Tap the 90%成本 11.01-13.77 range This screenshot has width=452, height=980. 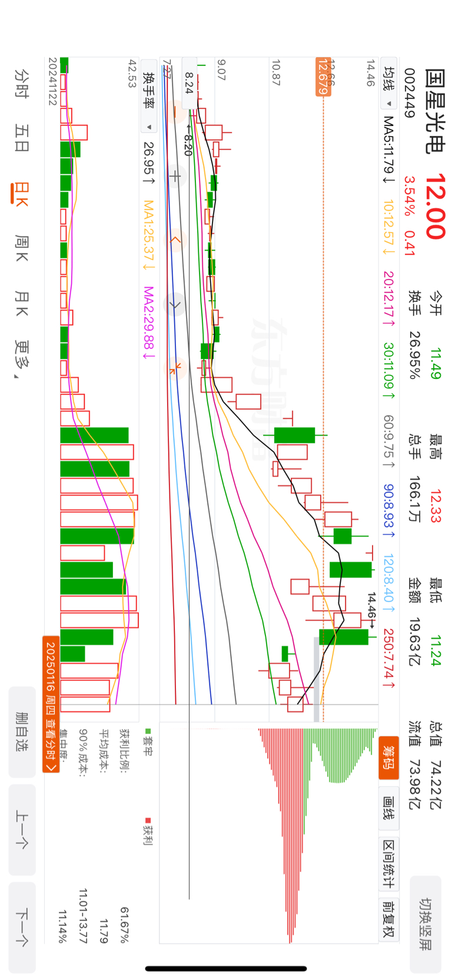coord(83,916)
